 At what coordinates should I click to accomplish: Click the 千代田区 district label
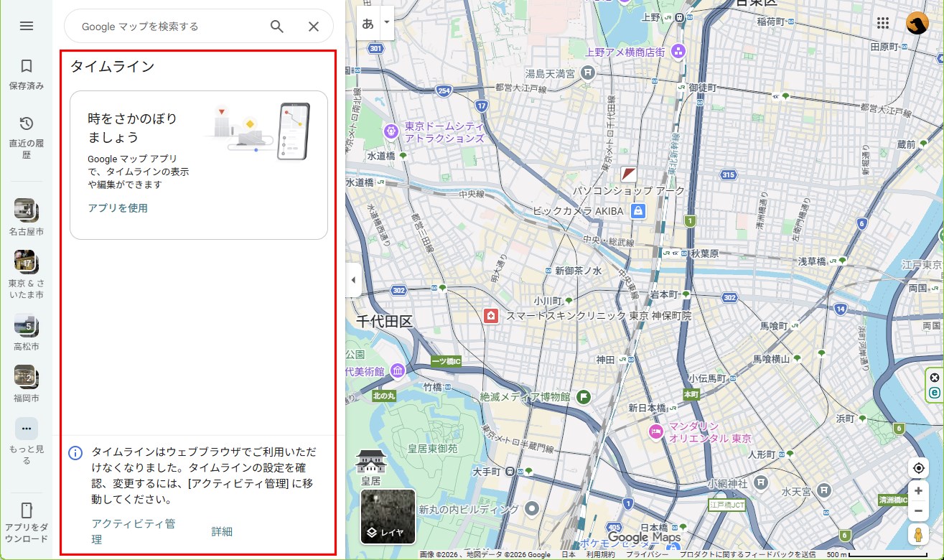click(x=385, y=321)
